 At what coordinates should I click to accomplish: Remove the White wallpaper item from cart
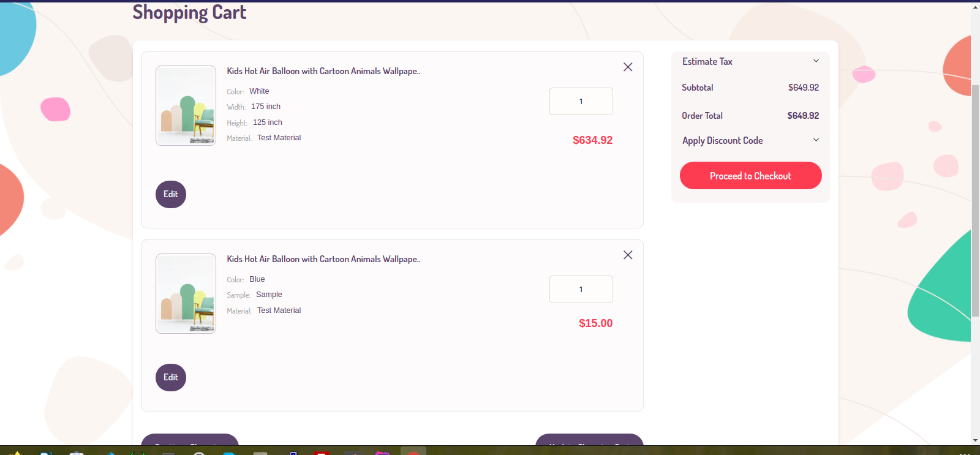[628, 67]
